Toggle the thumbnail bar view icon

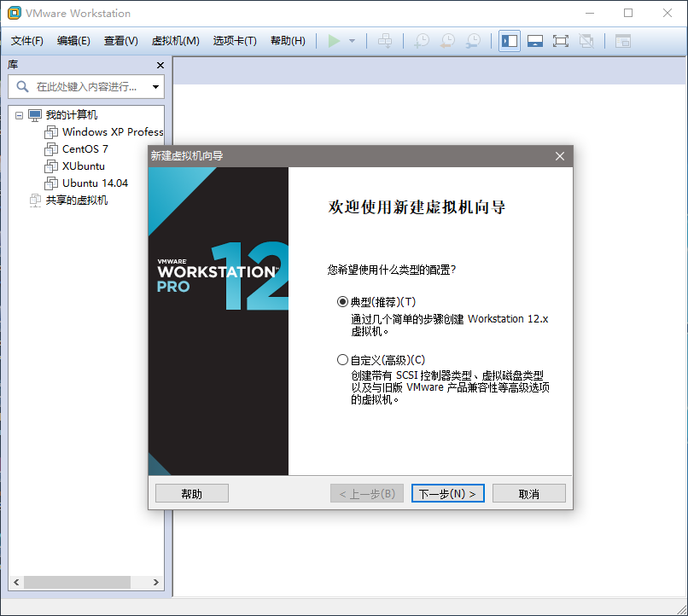535,41
